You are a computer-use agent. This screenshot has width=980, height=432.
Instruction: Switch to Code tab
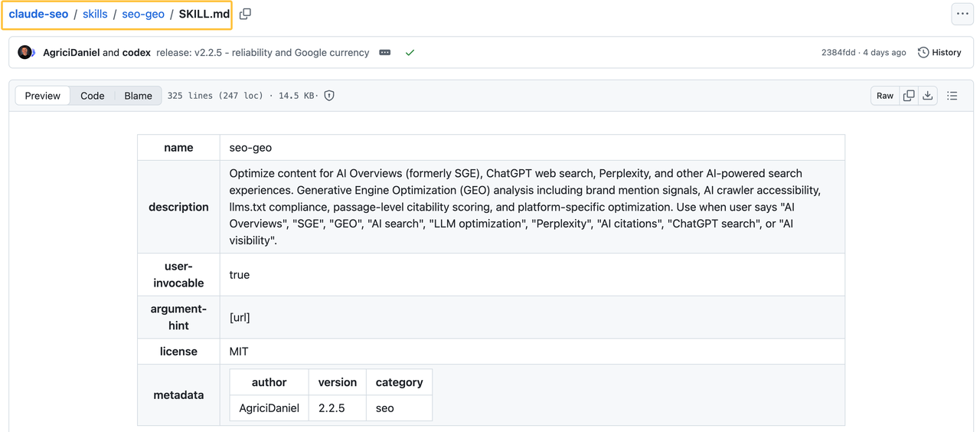click(x=93, y=96)
